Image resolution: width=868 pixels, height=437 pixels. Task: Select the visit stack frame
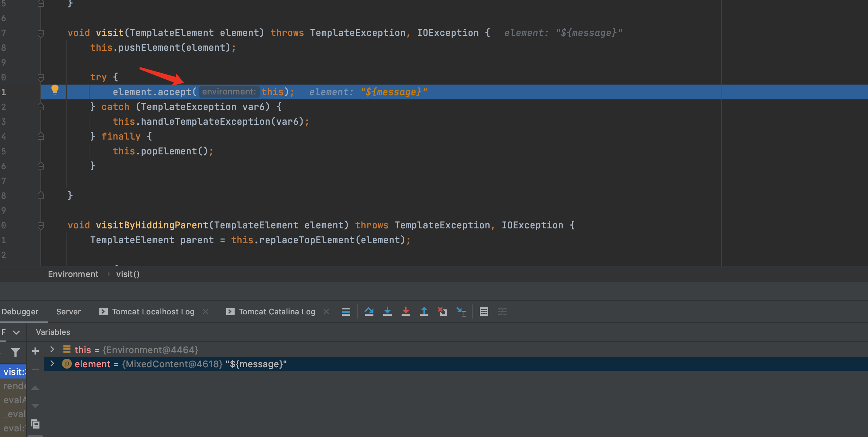13,371
